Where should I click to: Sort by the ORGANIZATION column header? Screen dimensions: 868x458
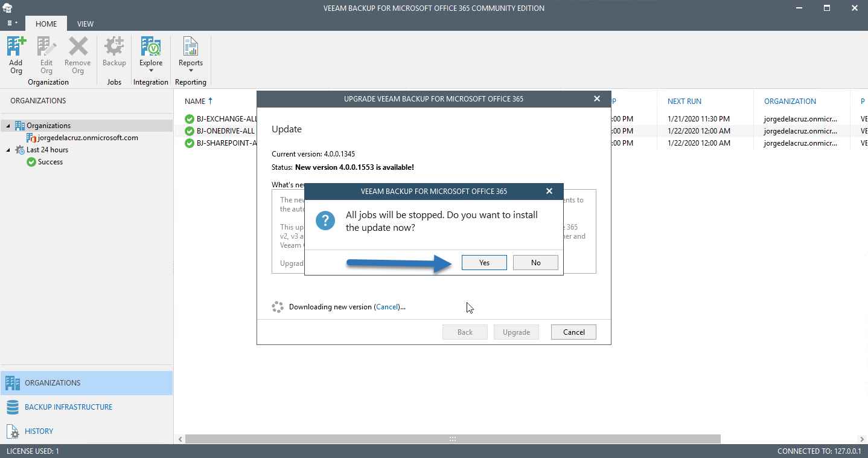click(x=790, y=102)
